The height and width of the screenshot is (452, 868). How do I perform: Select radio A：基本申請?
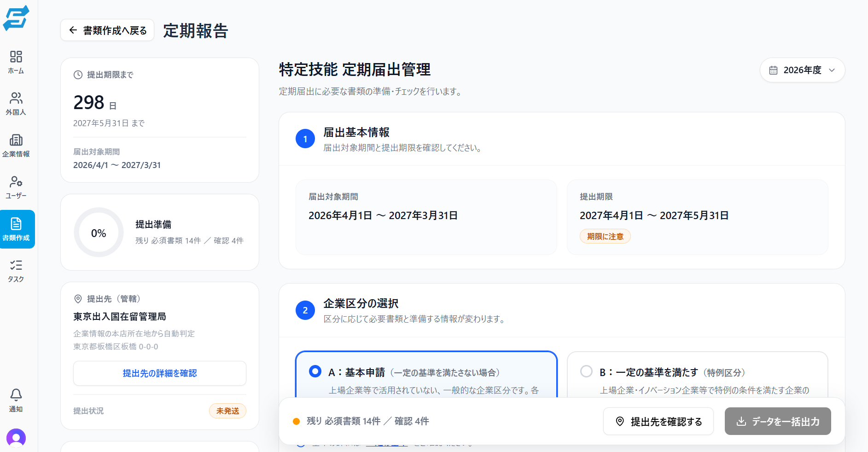(x=315, y=371)
